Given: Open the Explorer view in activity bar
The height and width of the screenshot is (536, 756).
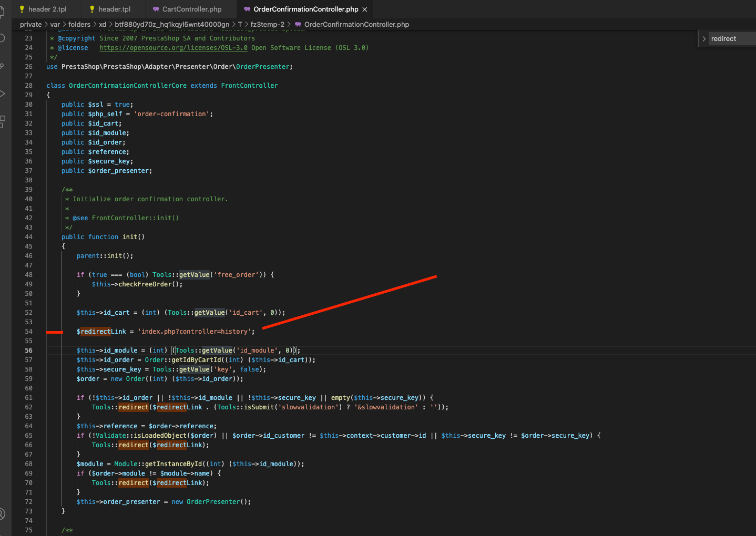Looking at the screenshot, I should [x=2, y=11].
